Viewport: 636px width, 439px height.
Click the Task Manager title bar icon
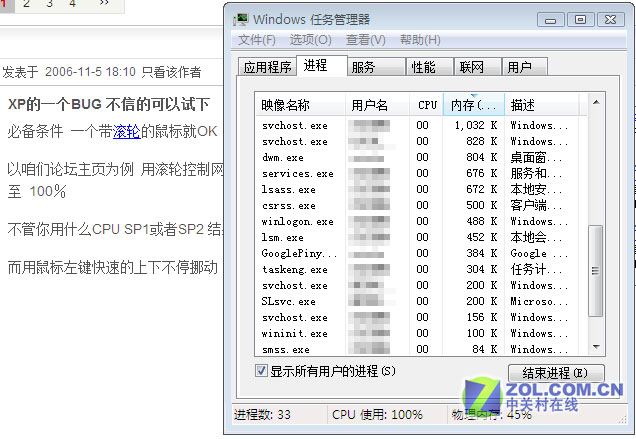click(241, 19)
